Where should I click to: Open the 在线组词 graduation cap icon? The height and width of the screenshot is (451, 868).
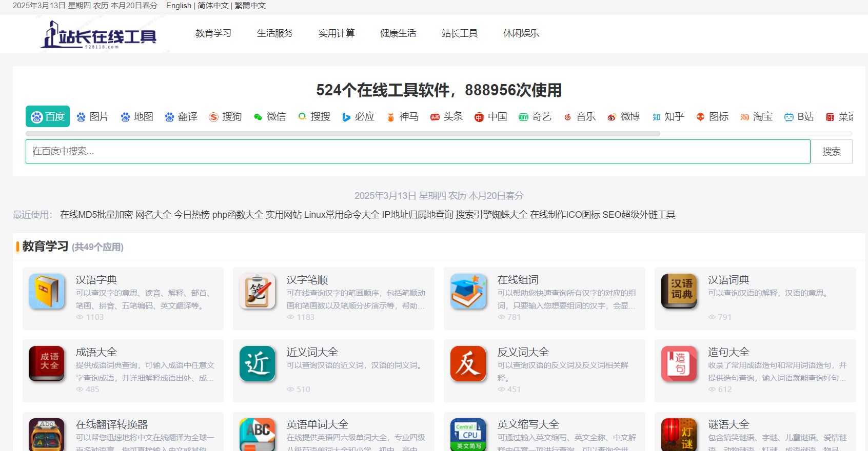(x=468, y=291)
